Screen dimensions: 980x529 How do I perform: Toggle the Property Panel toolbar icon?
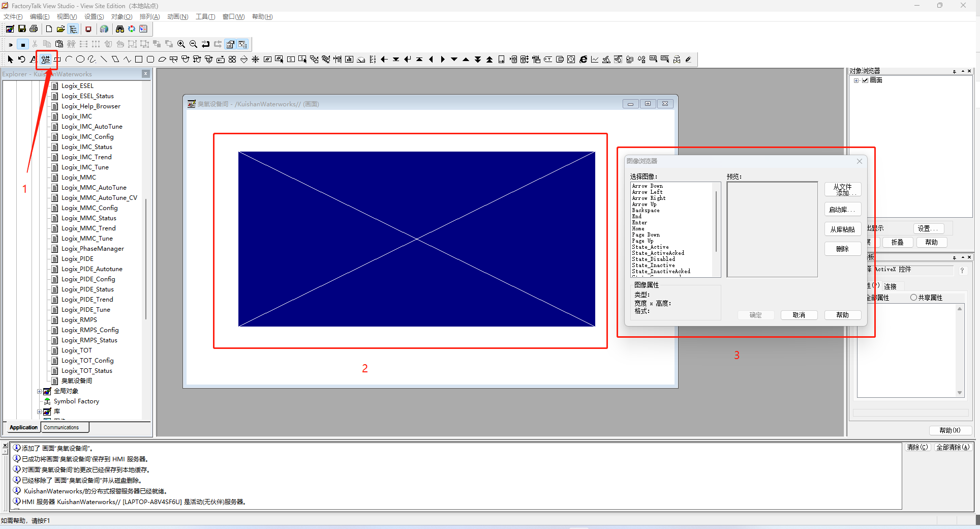pos(230,44)
